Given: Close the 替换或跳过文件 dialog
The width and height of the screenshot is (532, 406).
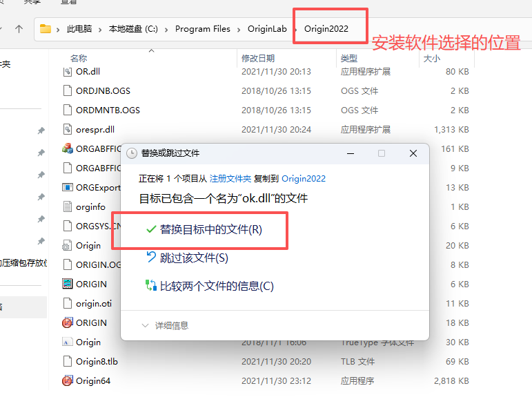Looking at the screenshot, I should (413, 153).
